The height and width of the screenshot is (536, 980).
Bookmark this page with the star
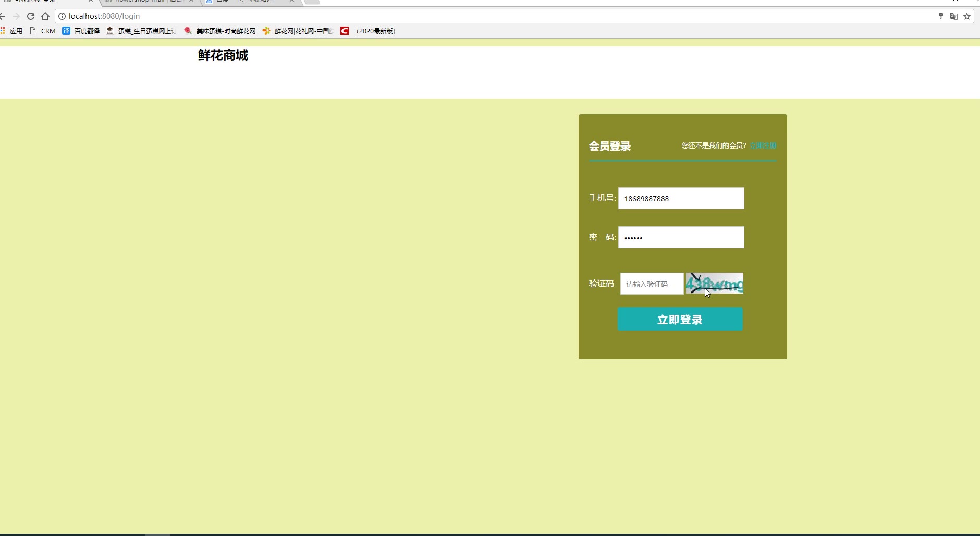(x=967, y=16)
